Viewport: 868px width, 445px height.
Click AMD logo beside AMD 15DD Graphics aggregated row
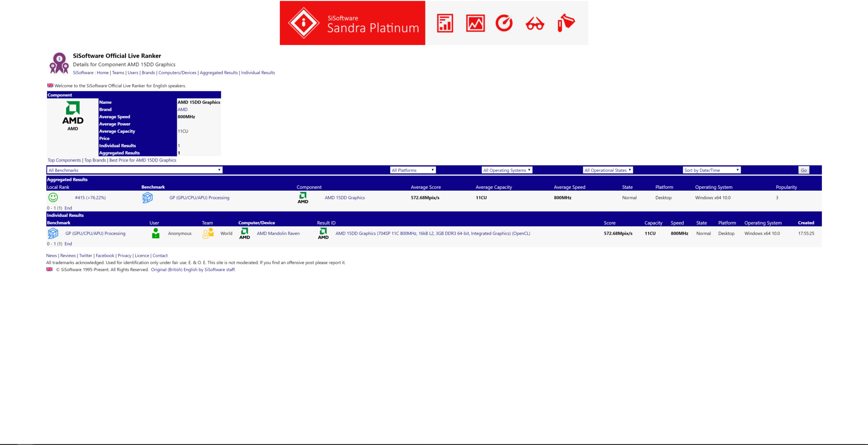303,197
